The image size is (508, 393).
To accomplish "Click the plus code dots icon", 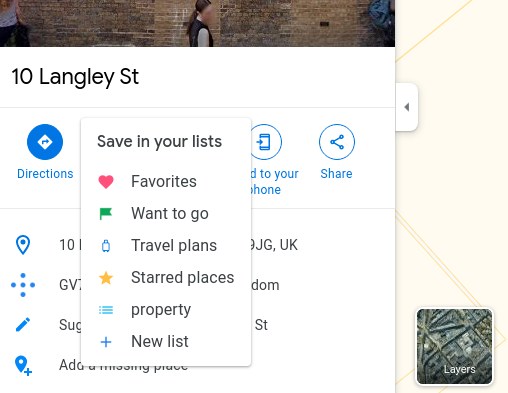I will pos(23,285).
